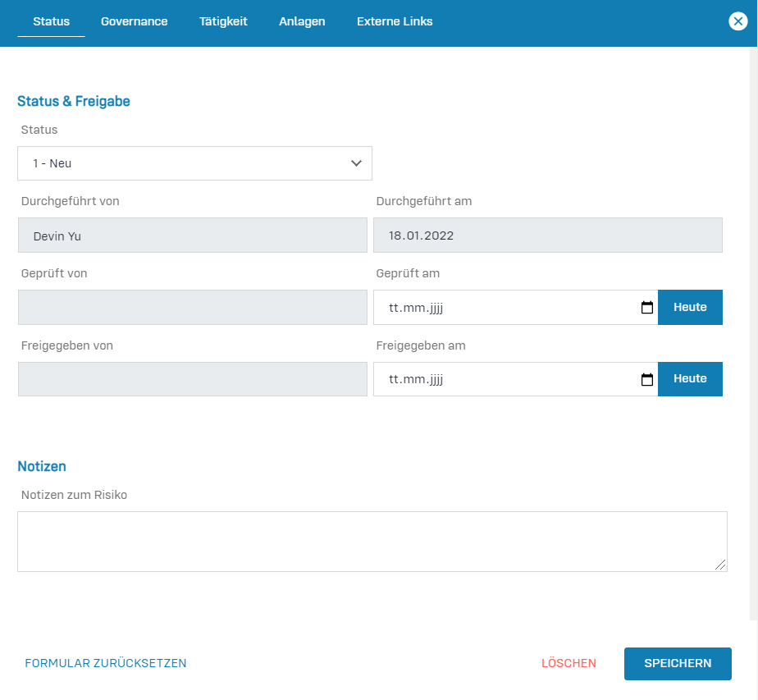Click the red Löschen link

[568, 664]
